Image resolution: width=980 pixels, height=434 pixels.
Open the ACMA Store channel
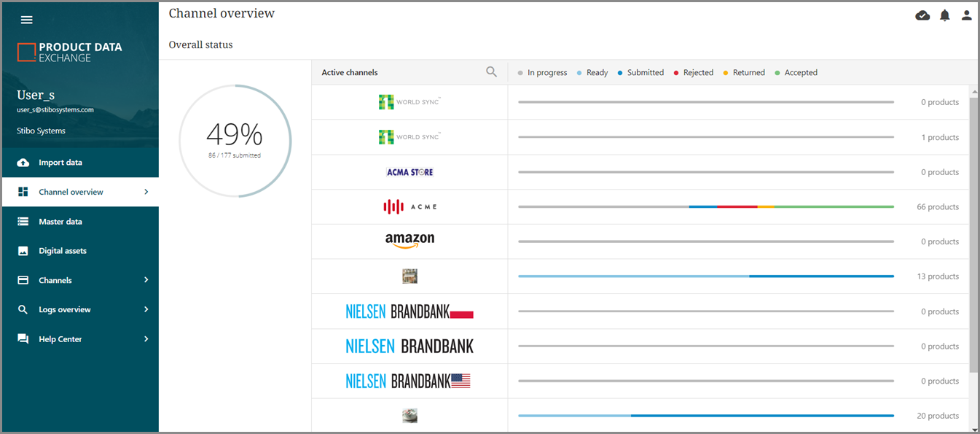(x=409, y=172)
